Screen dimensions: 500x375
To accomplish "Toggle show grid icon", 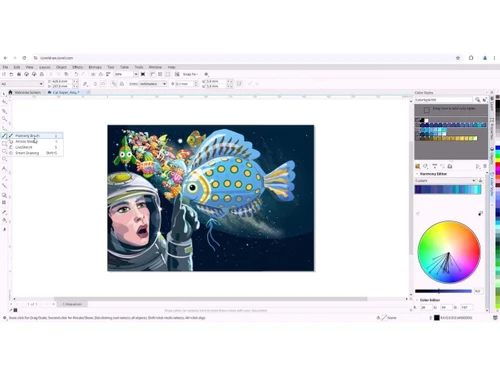I will [160, 74].
